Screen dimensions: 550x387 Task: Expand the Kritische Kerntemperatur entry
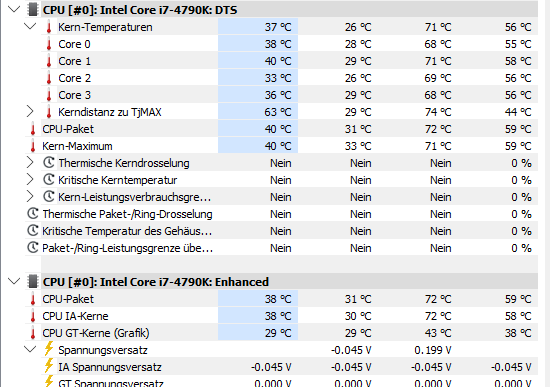pos(30,180)
